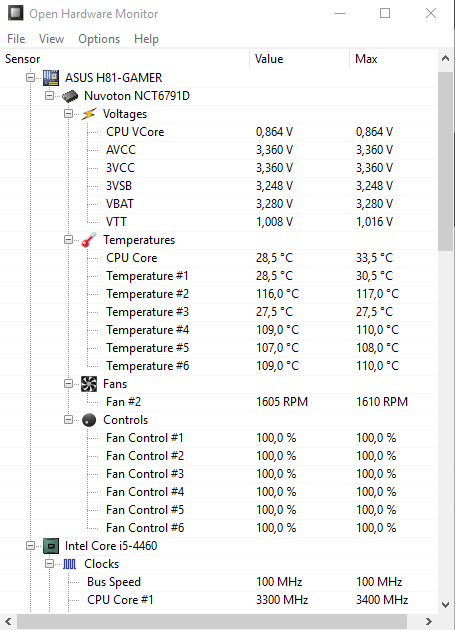
Task: Collapse the Intel Core i5-4460 node
Action: 31,545
